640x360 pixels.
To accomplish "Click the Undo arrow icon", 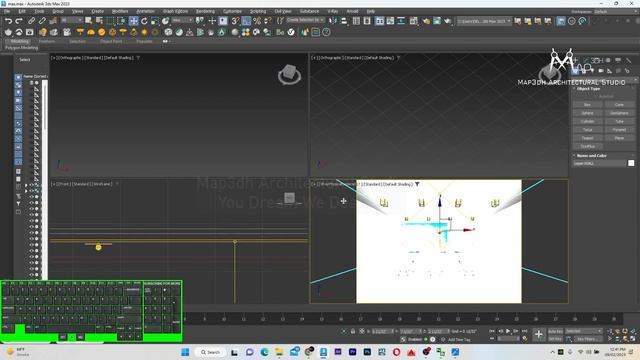I will (8, 21).
